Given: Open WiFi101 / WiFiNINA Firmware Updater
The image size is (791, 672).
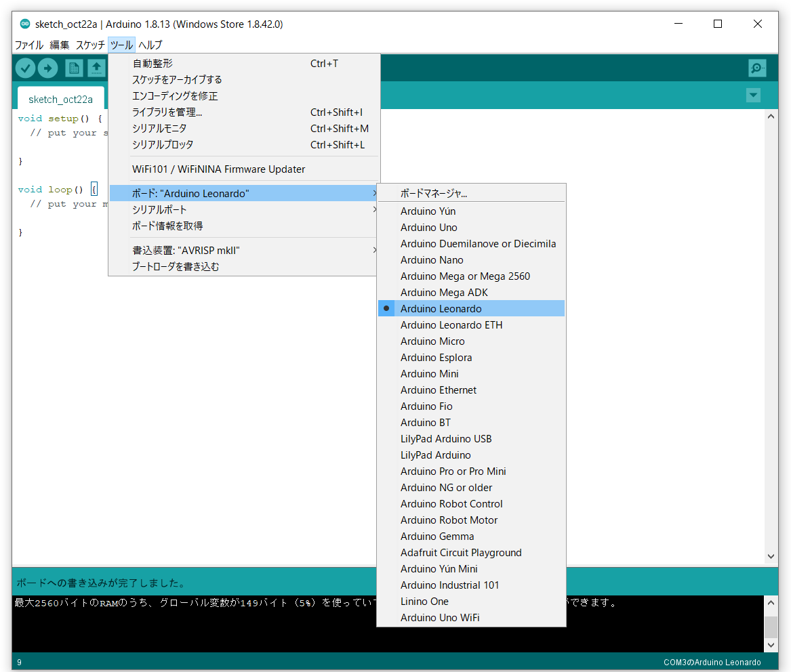Looking at the screenshot, I should click(243, 169).
